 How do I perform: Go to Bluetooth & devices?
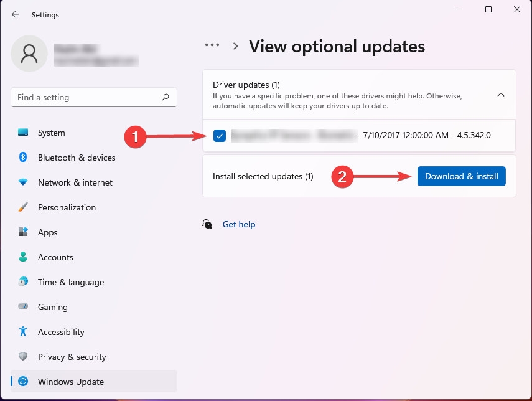[x=93, y=158]
